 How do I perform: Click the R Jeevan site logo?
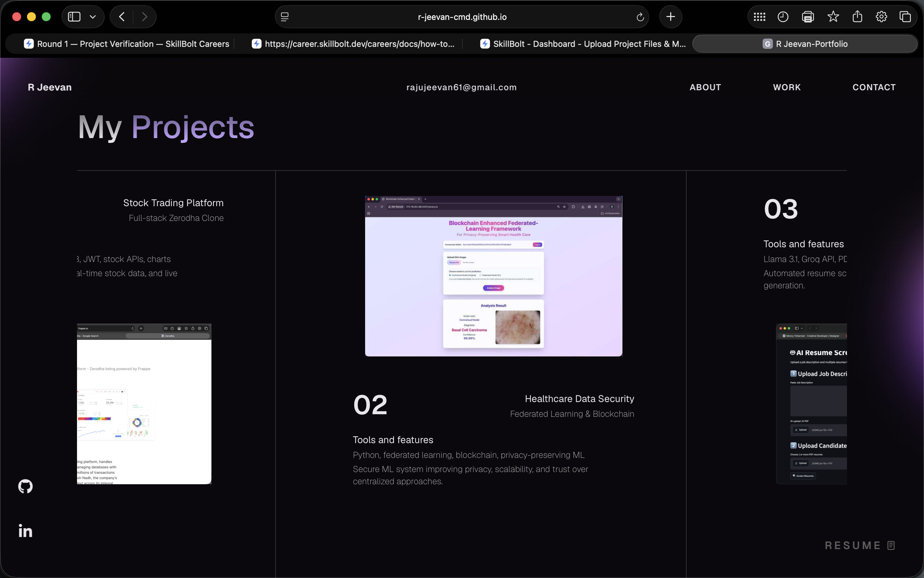pyautogui.click(x=50, y=87)
